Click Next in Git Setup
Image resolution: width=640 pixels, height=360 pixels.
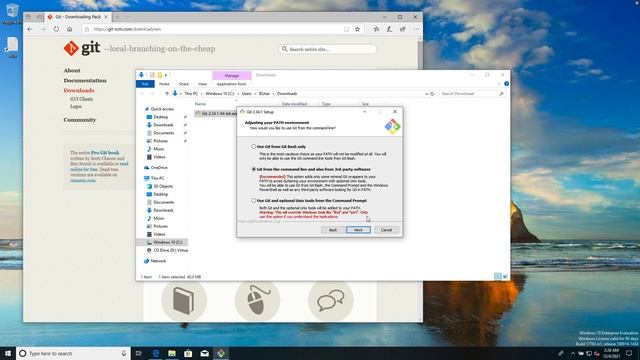pyautogui.click(x=358, y=230)
